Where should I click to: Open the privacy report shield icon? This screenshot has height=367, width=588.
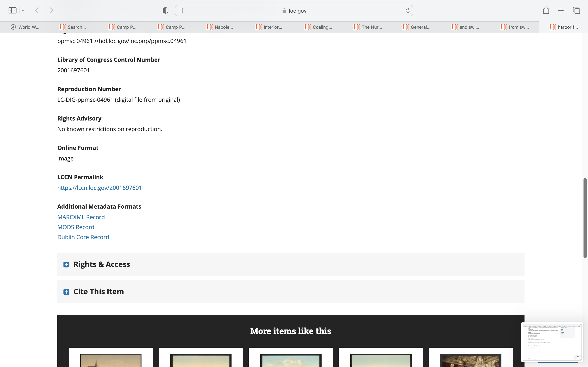165,10
